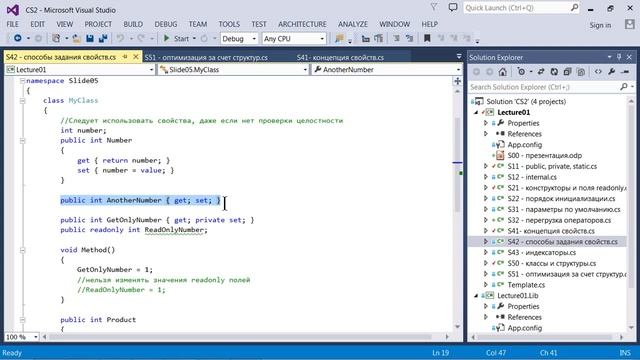Select App.config under Lecture01
Viewport: 640px width, 360px height.
tap(524, 144)
